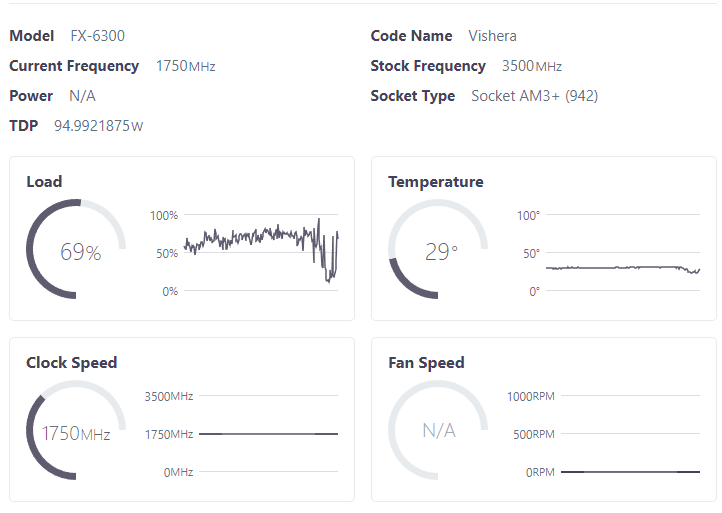Select the Temperature card heading

[436, 182]
